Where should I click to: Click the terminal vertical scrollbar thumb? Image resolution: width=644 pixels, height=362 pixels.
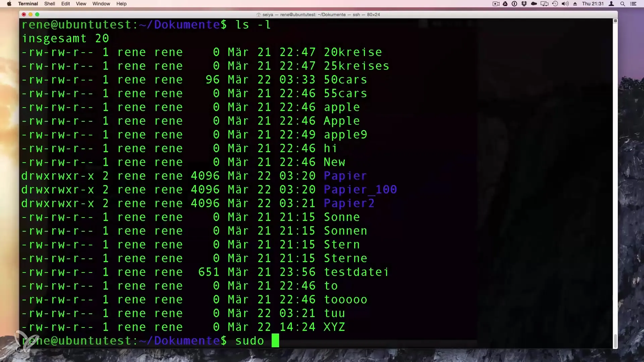[615, 341]
